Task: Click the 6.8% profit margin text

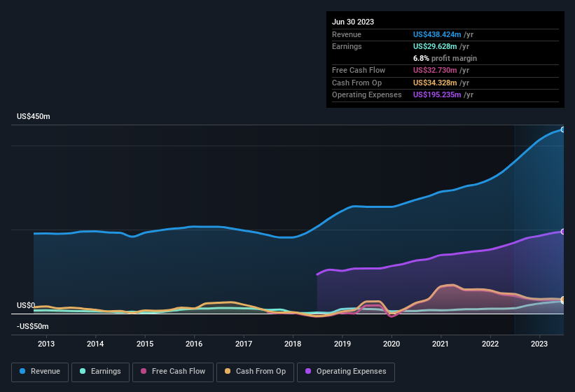Action: tap(445, 58)
